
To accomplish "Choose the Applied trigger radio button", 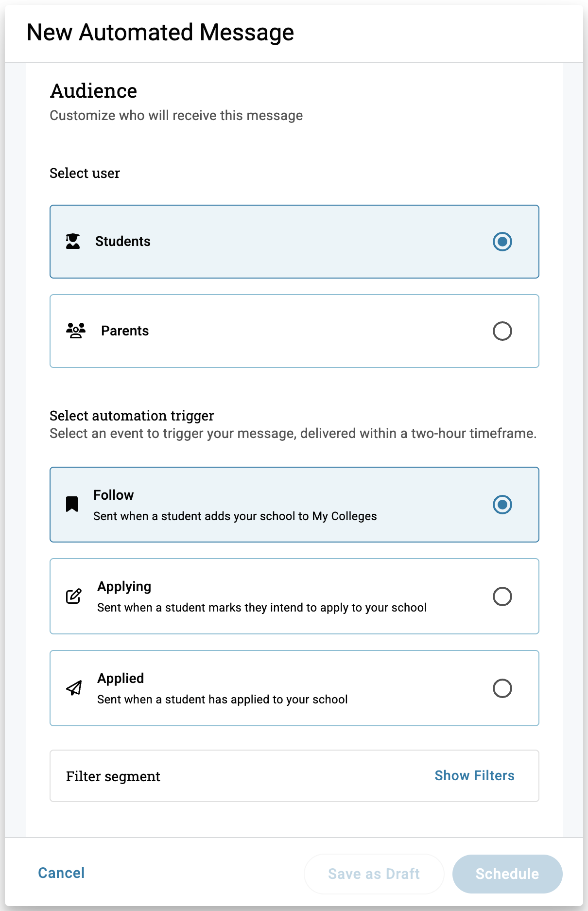I will pyautogui.click(x=502, y=688).
